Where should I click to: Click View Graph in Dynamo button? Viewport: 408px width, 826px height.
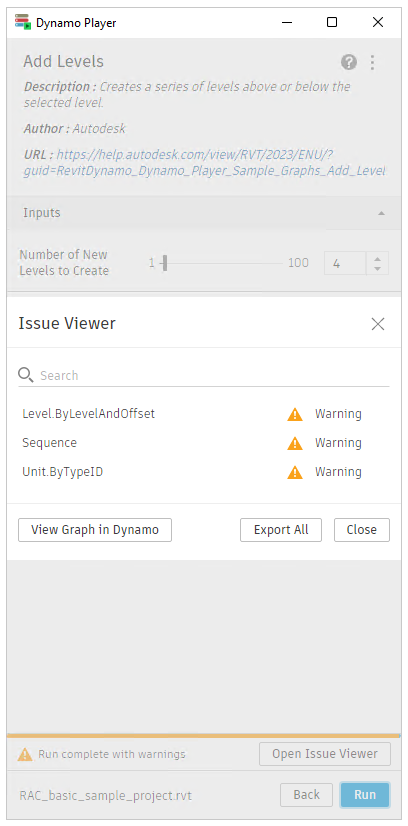point(95,530)
